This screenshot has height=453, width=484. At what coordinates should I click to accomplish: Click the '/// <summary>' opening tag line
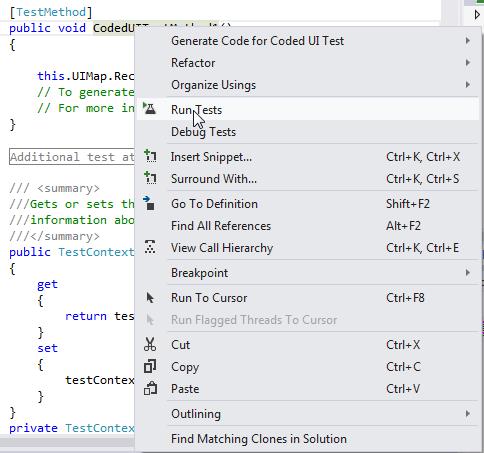click(54, 188)
